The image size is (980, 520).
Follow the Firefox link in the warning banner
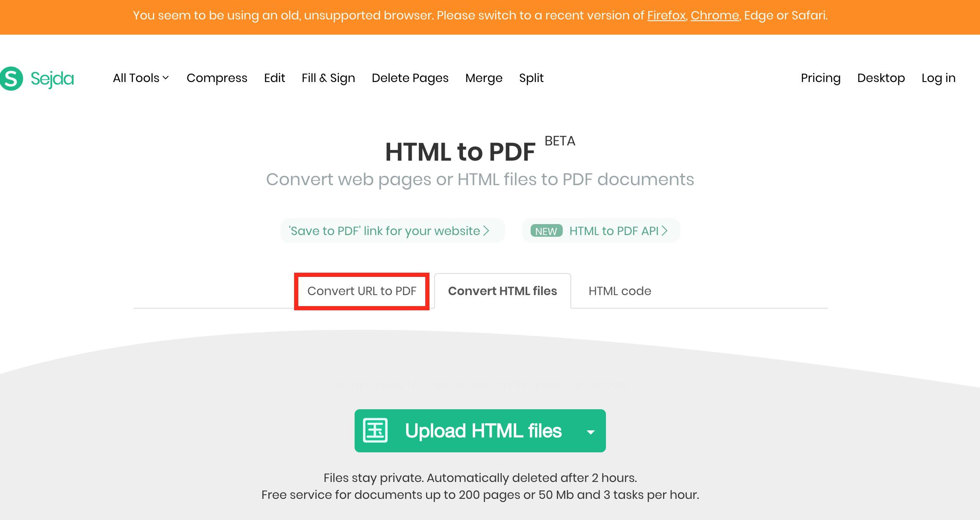[666, 16]
